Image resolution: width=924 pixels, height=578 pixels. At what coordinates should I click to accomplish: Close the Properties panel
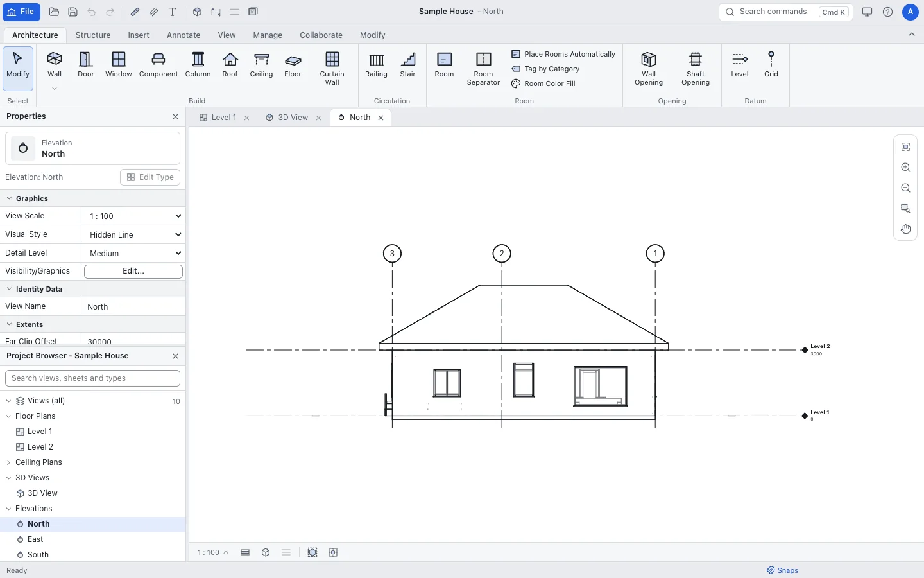pos(175,116)
